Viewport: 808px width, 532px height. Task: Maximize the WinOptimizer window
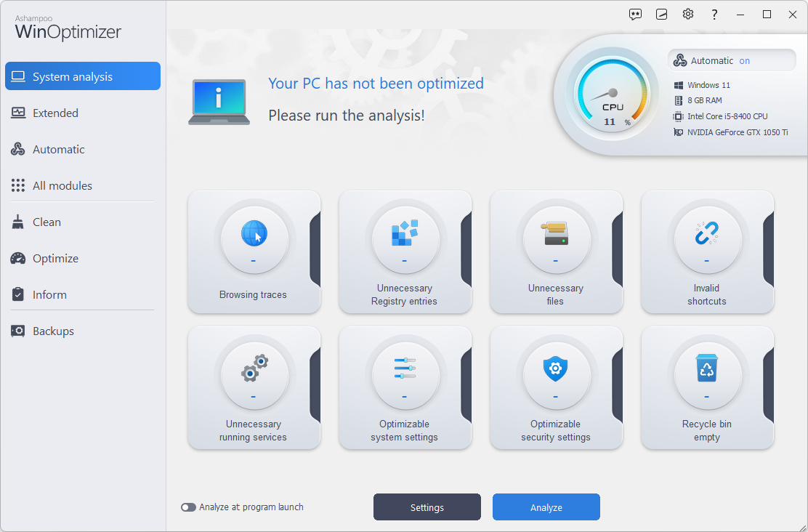point(767,15)
